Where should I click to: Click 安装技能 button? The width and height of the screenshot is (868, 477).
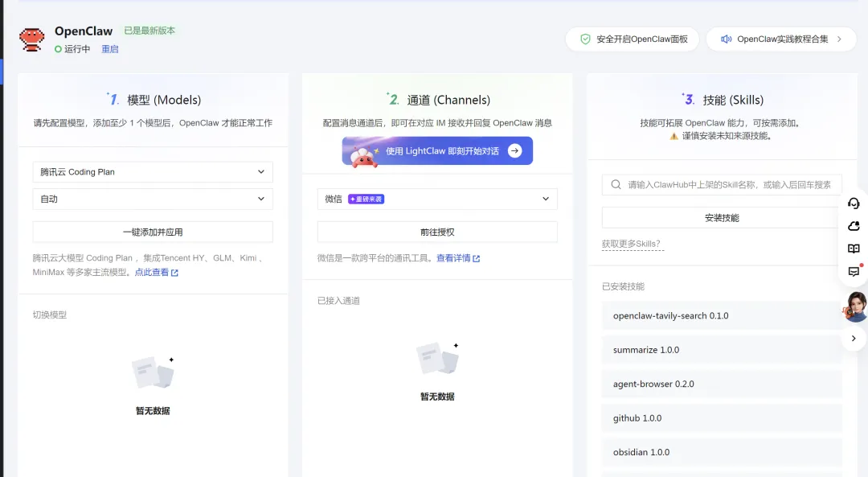(722, 218)
